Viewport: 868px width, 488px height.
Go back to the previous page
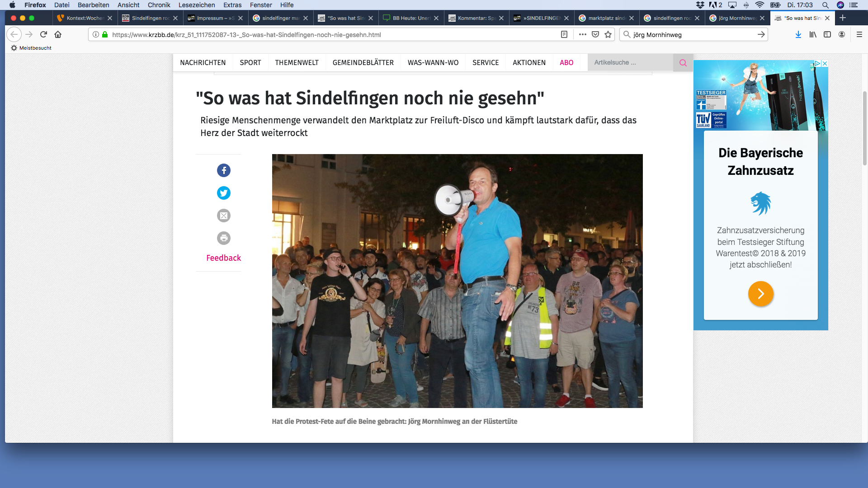click(x=14, y=34)
